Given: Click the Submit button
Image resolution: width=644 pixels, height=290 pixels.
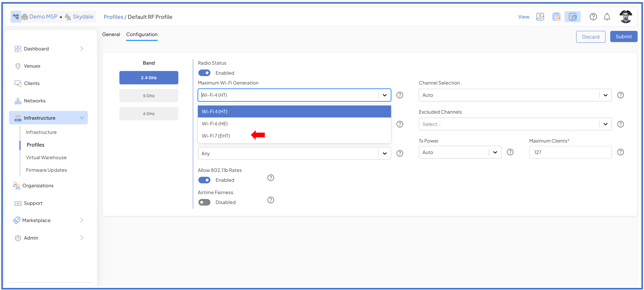Looking at the screenshot, I should click(x=623, y=37).
